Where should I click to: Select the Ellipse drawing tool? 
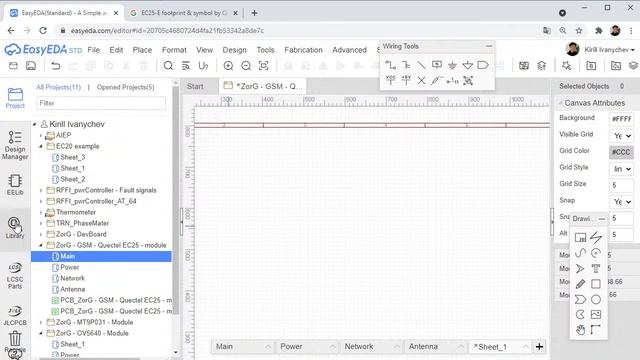pyautogui.click(x=596, y=300)
